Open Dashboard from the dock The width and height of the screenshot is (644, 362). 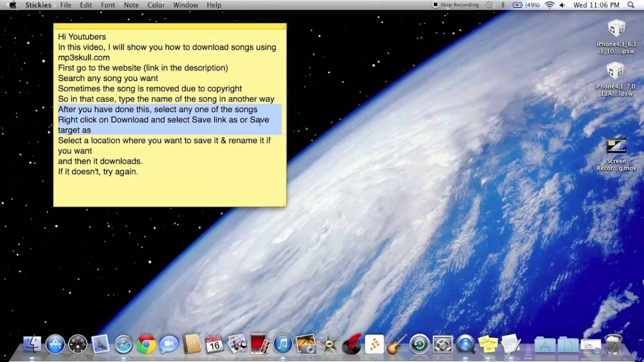point(78,344)
